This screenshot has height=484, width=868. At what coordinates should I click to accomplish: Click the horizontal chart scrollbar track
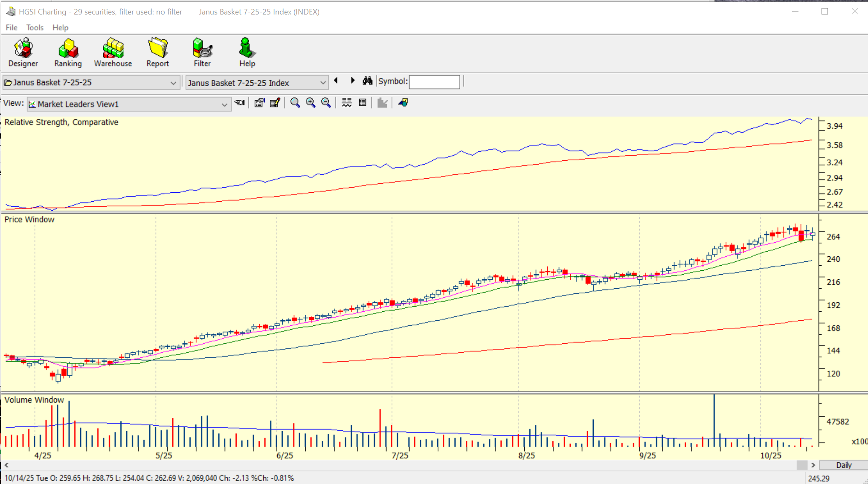(x=401, y=465)
